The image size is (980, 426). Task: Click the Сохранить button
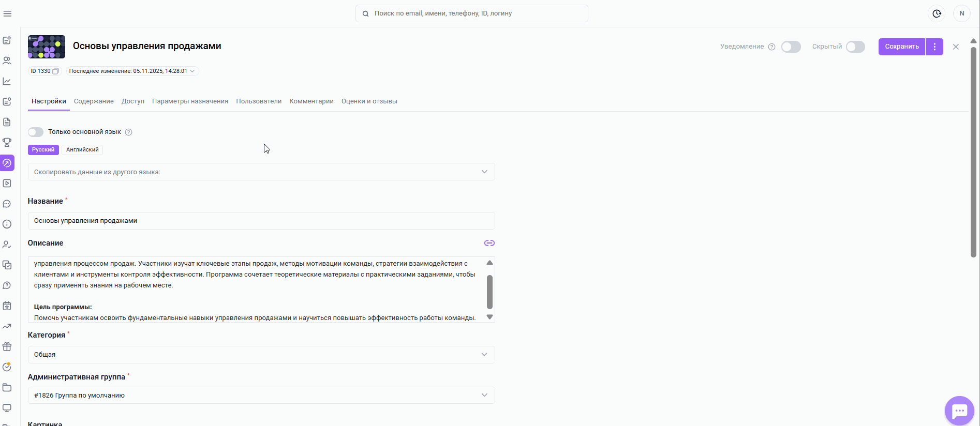902,47
